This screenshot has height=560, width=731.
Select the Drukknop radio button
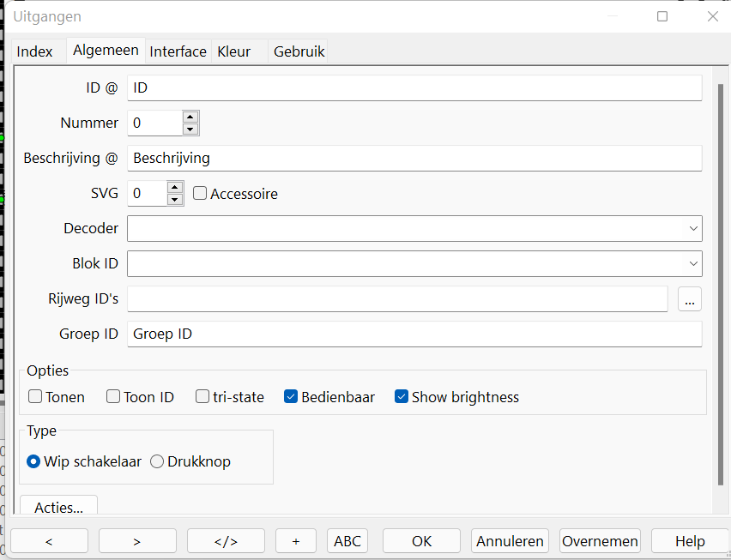pos(157,461)
